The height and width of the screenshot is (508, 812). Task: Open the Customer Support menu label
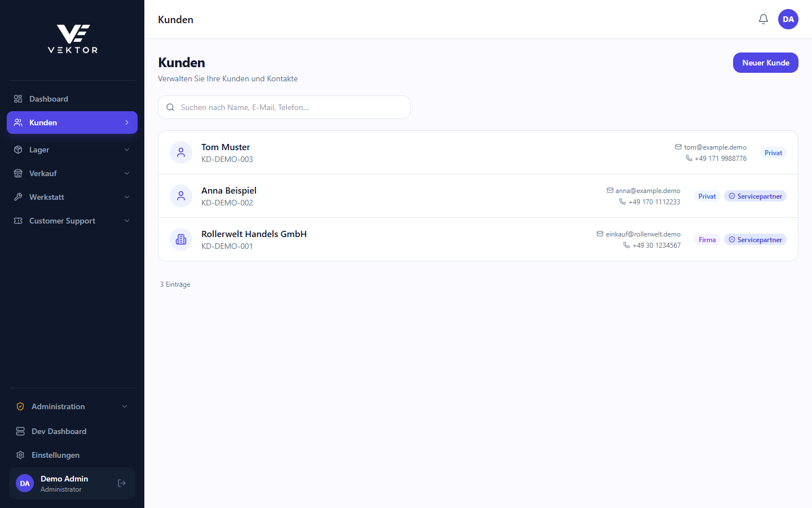[x=62, y=221]
